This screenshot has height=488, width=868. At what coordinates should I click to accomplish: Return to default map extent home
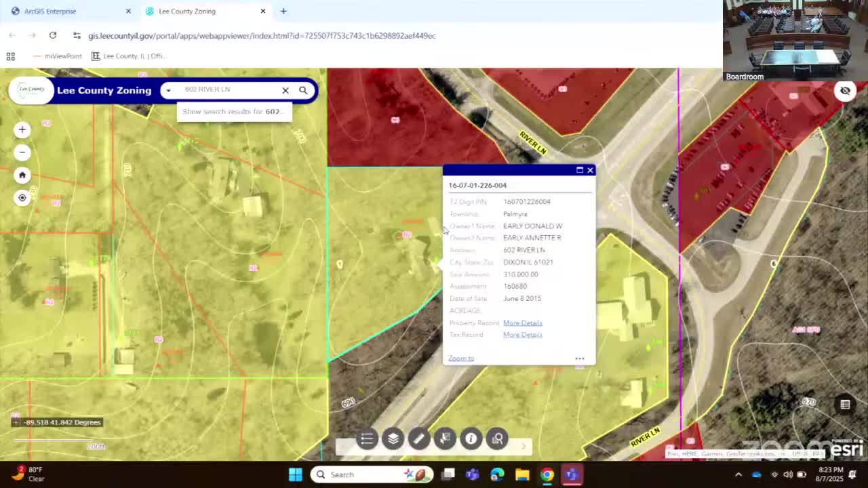pyautogui.click(x=22, y=175)
